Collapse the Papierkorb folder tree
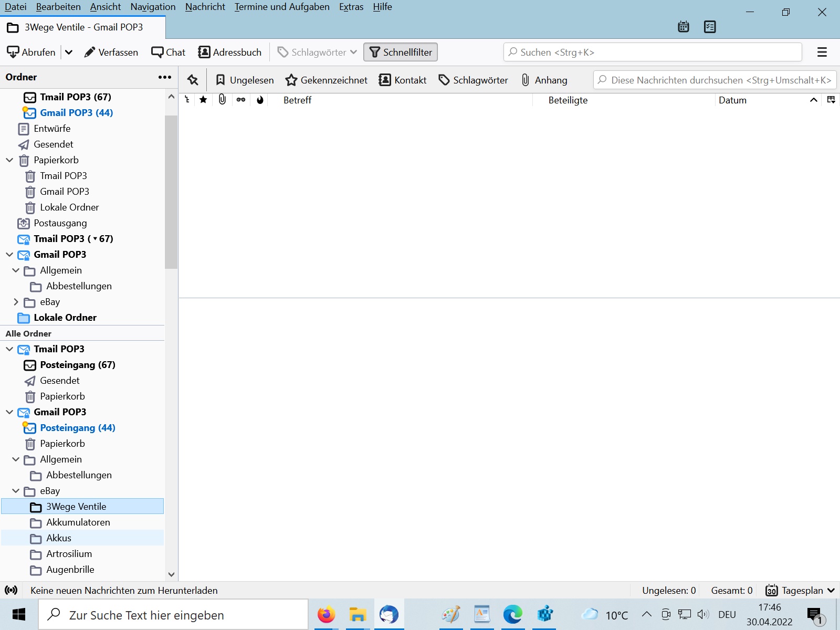This screenshot has width=840, height=630. tap(9, 160)
